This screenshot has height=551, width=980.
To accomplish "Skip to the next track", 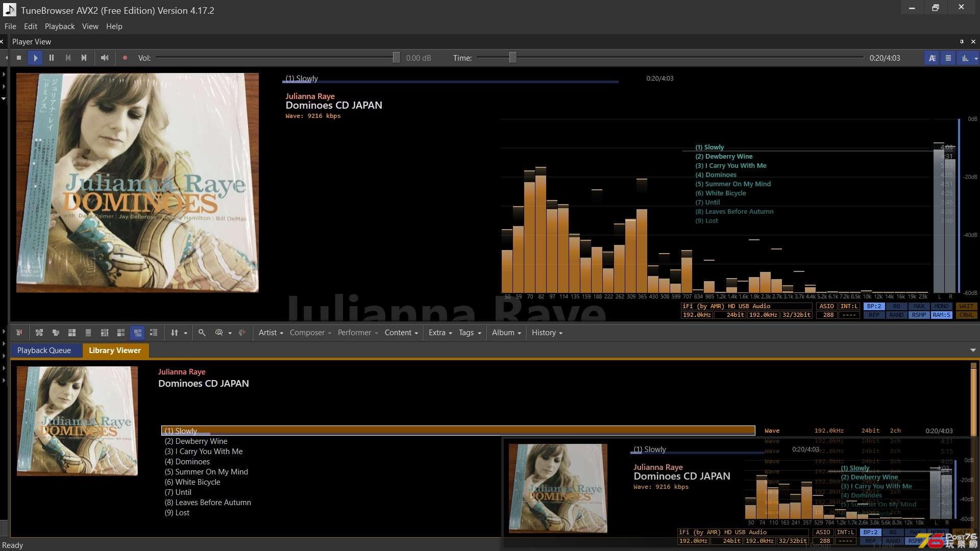I will [x=84, y=58].
